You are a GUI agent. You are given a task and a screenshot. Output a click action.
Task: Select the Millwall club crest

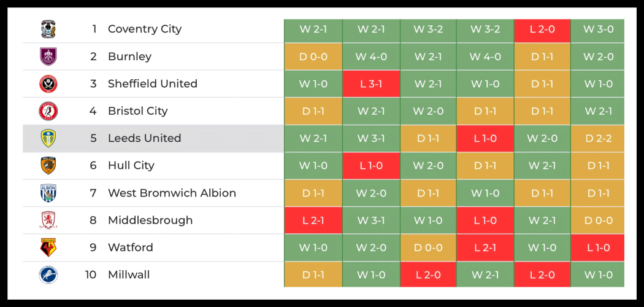(x=48, y=274)
